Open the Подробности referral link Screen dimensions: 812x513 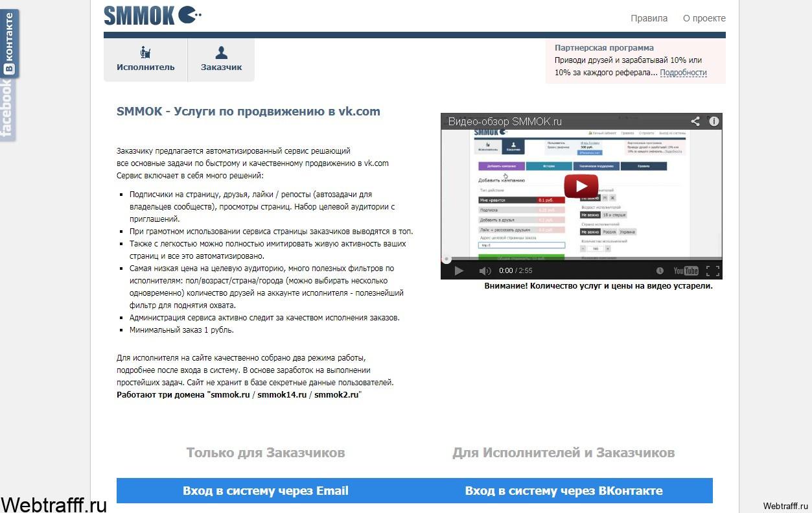click(x=683, y=73)
